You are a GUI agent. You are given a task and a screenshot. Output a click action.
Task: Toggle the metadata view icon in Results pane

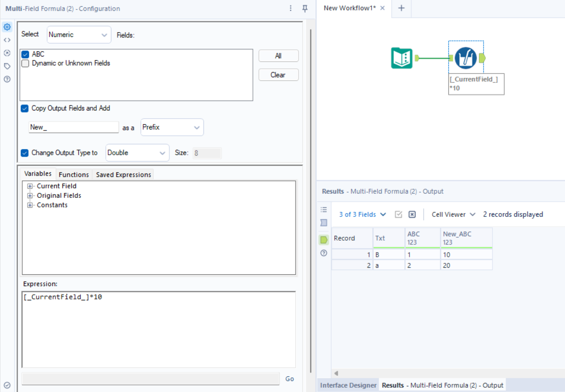click(x=324, y=223)
